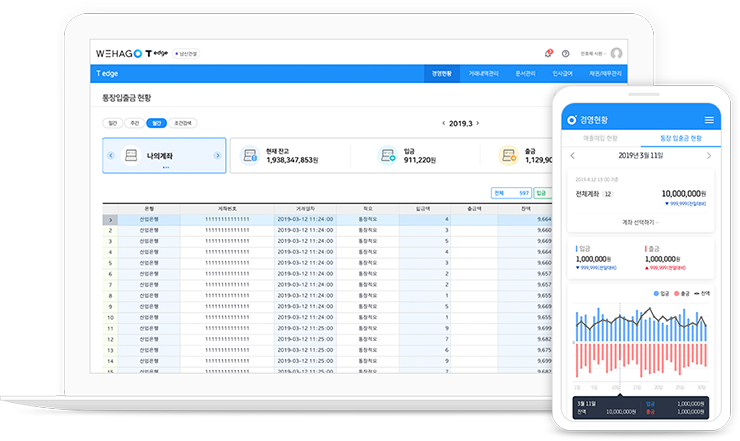
Task: Select the 주간 period filter
Action: click(134, 123)
